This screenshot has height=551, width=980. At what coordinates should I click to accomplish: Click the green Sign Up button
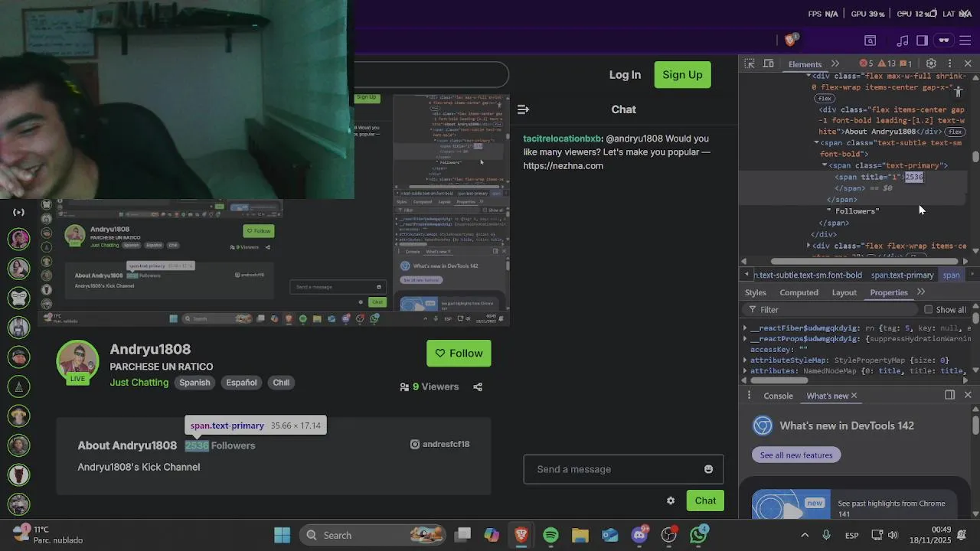tap(682, 74)
